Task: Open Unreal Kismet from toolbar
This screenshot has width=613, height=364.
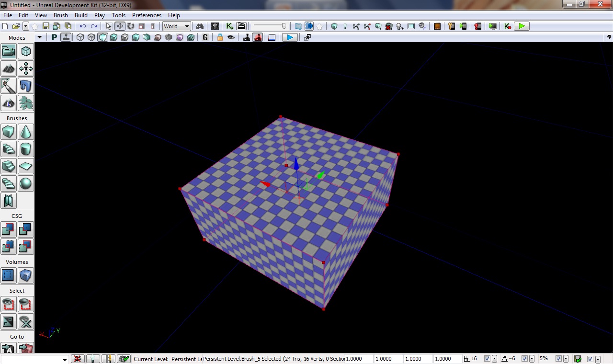Action: pos(230,26)
